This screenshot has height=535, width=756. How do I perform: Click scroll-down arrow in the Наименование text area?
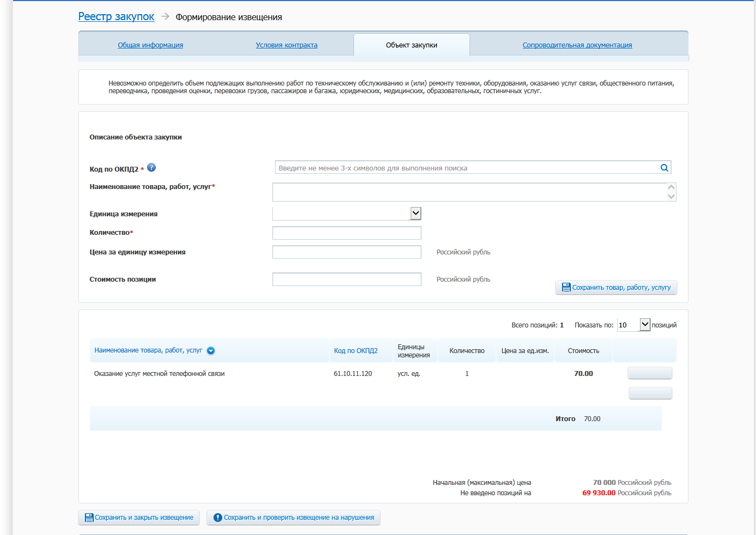coord(671,197)
